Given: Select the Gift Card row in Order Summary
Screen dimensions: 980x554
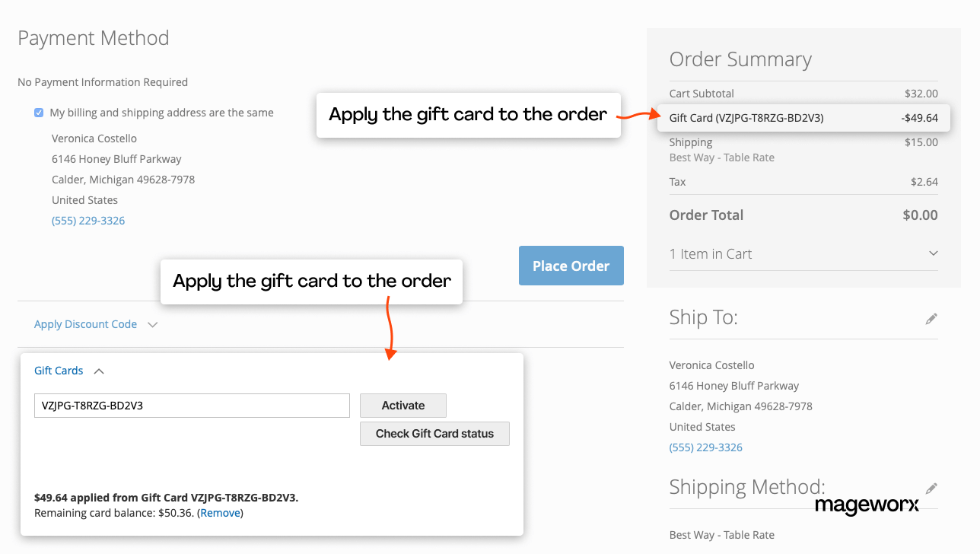Looking at the screenshot, I should click(x=803, y=118).
